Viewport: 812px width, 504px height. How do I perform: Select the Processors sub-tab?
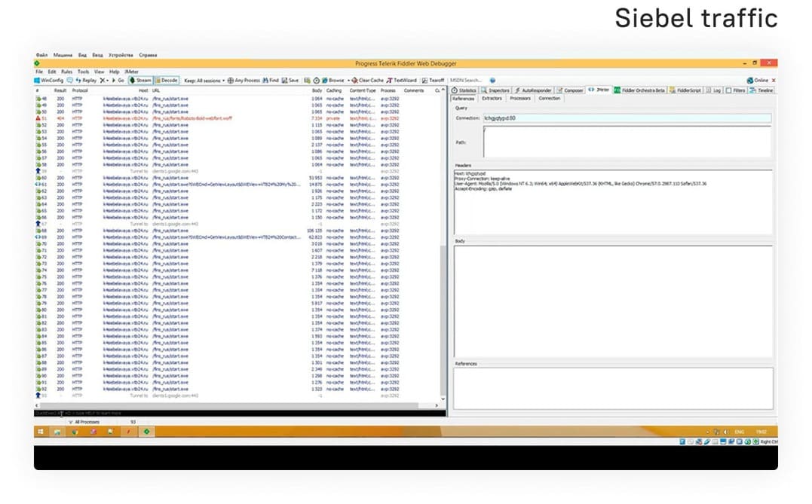click(520, 99)
